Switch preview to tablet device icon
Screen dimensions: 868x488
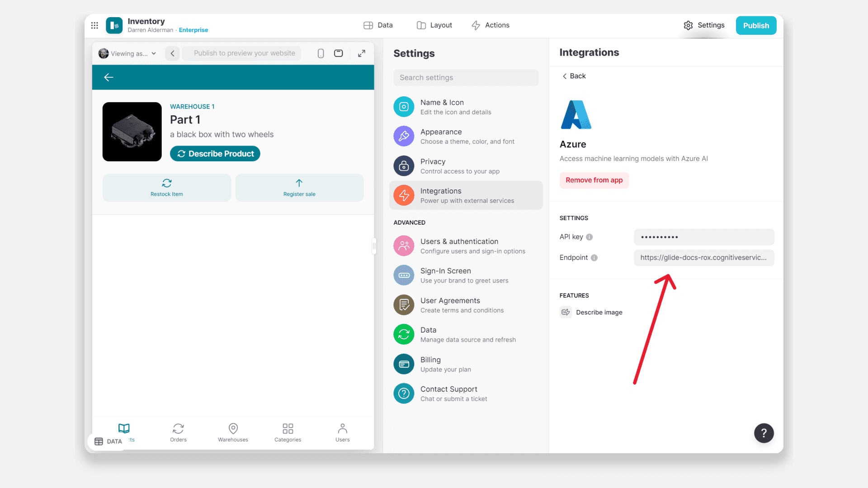[x=338, y=53]
